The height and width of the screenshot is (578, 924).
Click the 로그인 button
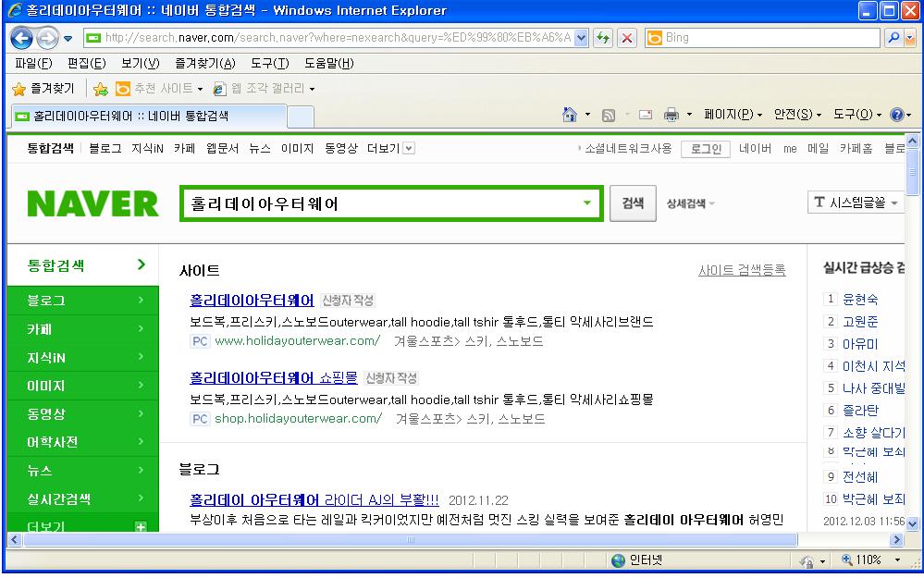706,149
